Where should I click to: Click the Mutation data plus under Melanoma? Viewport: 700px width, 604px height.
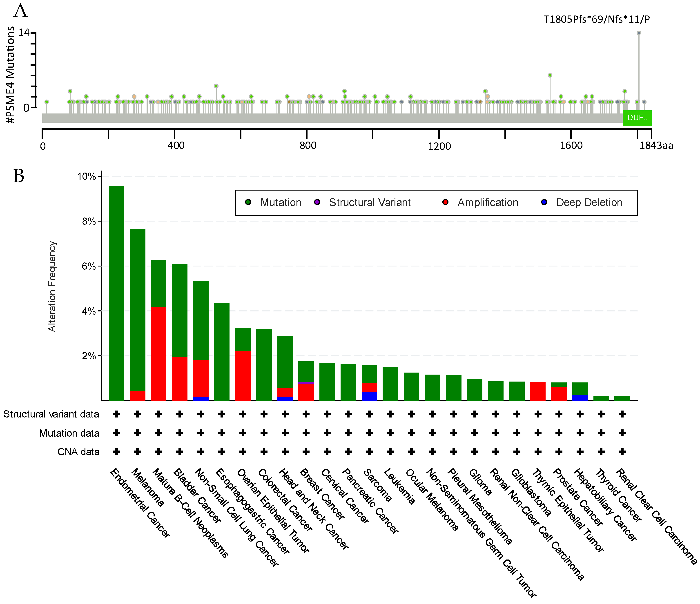pyautogui.click(x=138, y=433)
